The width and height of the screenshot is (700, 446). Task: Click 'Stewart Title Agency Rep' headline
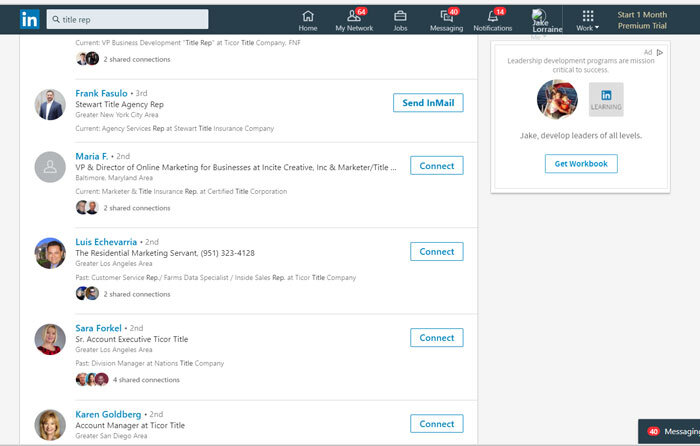click(x=119, y=104)
